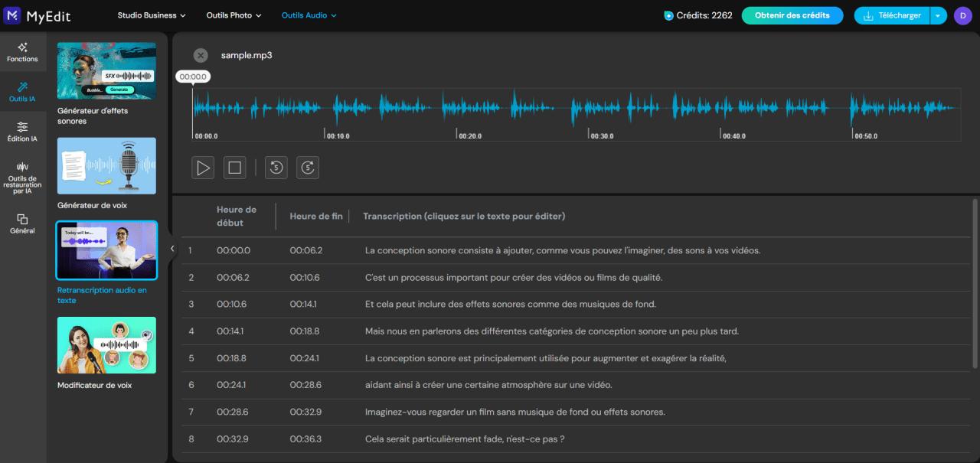Select the Général sidebar icon

click(x=22, y=223)
